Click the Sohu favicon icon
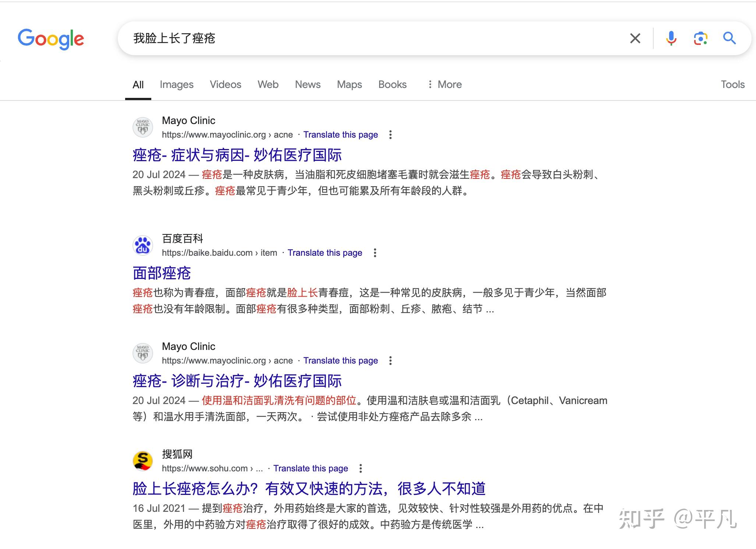 coord(143,461)
